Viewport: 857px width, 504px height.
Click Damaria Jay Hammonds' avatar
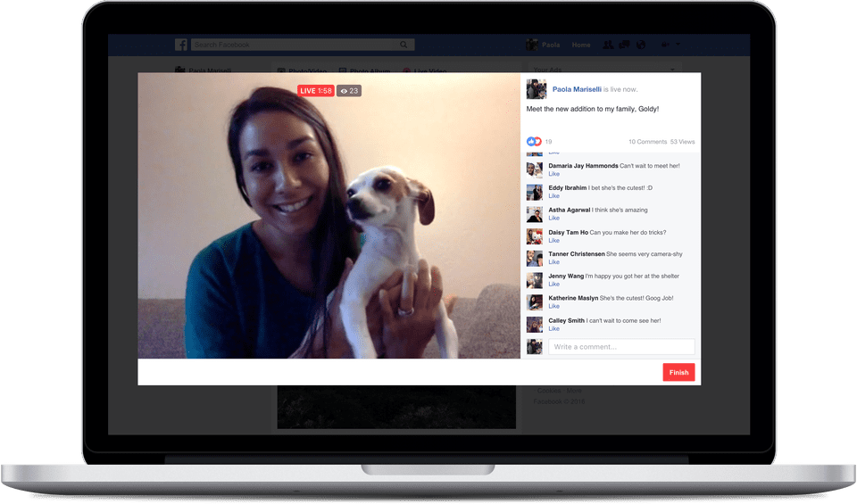pos(534,169)
